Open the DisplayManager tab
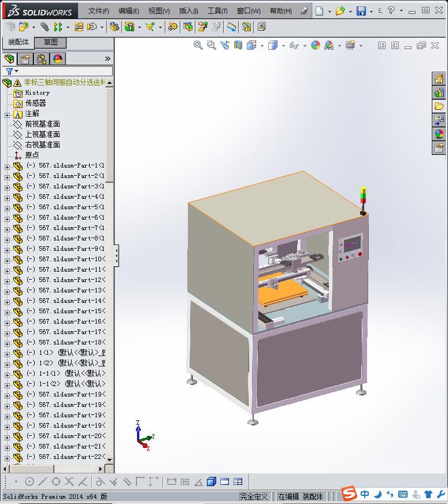 pos(58,59)
